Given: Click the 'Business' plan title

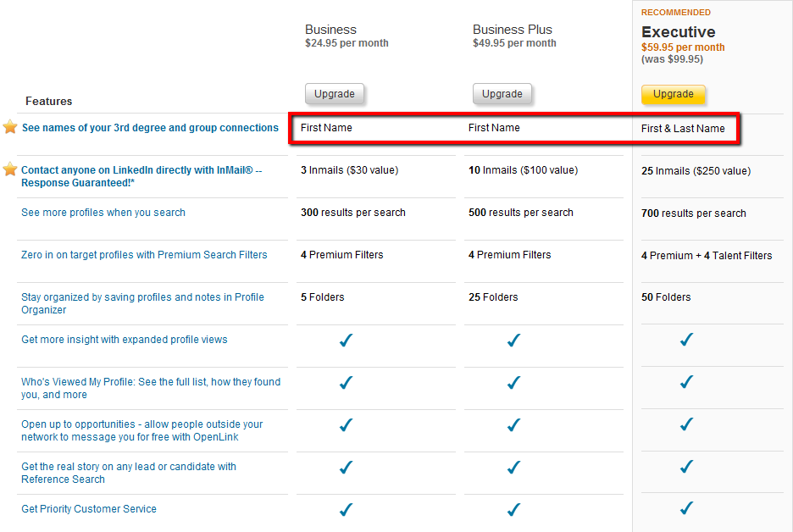Looking at the screenshot, I should pyautogui.click(x=330, y=30).
